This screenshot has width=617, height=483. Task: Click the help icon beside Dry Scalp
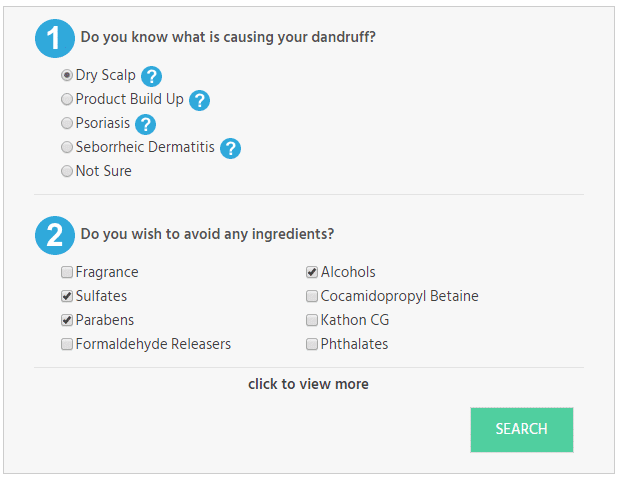151,76
